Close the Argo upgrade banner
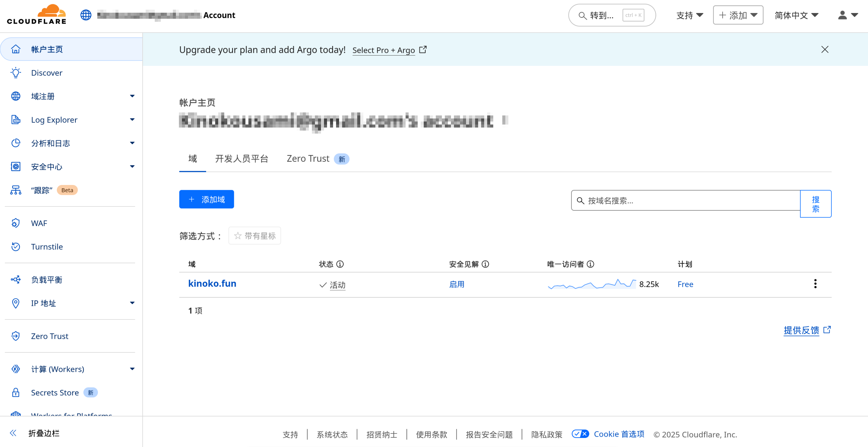The width and height of the screenshot is (868, 447). point(825,50)
